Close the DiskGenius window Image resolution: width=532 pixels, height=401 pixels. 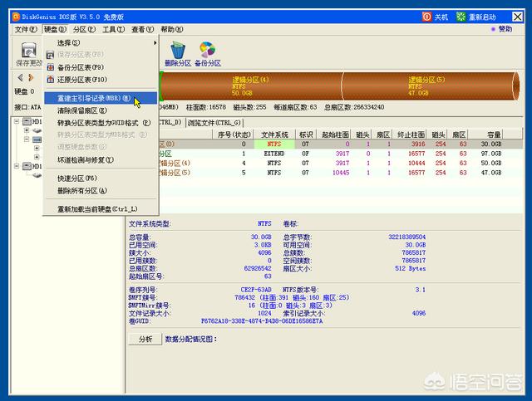point(517,17)
